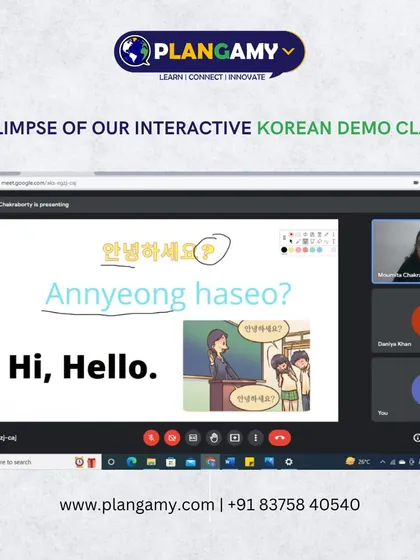
Task: Open the three-dot more options menu
Action: pos(255,438)
